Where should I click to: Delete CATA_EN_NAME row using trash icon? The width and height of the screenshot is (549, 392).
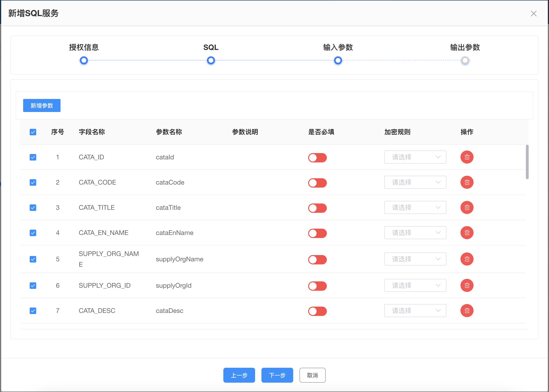[x=467, y=233]
